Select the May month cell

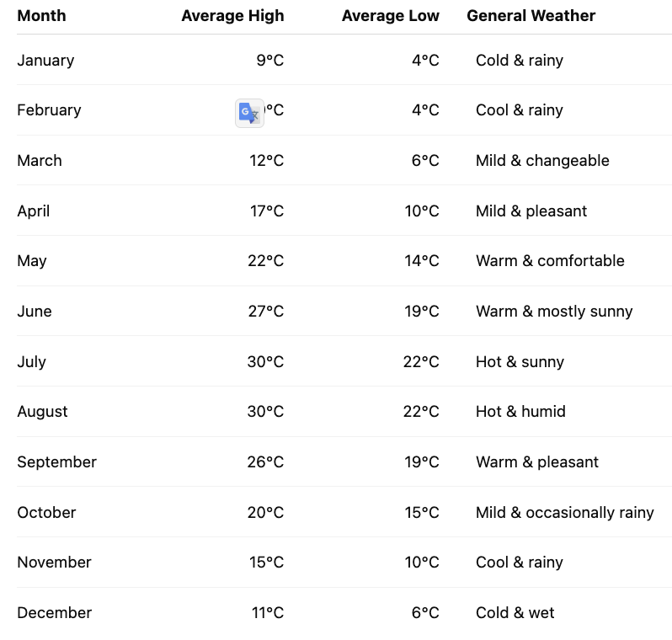[x=32, y=261]
